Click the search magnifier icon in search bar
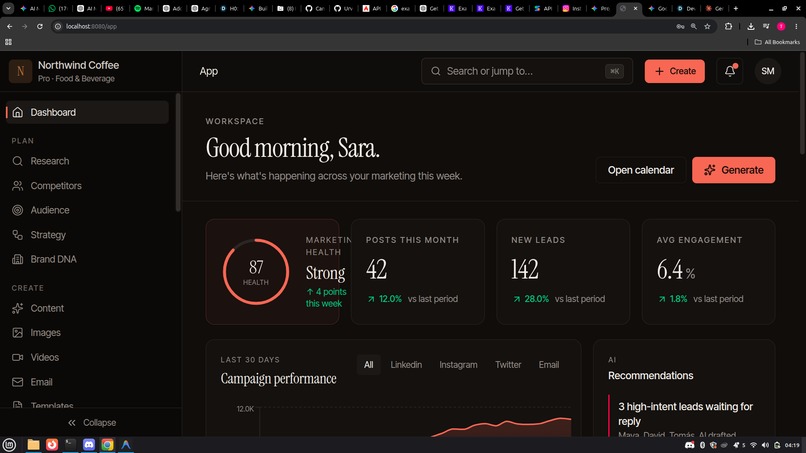Viewport: 806px width, 453px height. (x=436, y=71)
